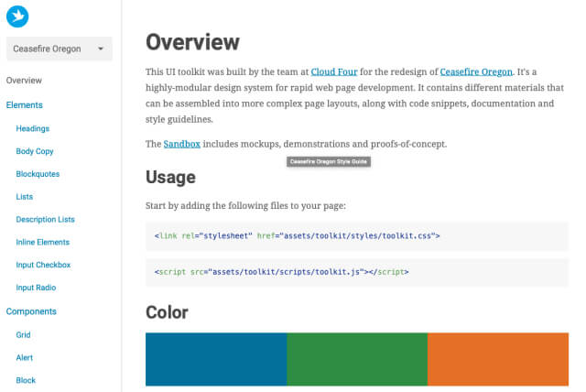The image size is (586, 392).
Task: Click the orange color swatch
Action: [498, 359]
